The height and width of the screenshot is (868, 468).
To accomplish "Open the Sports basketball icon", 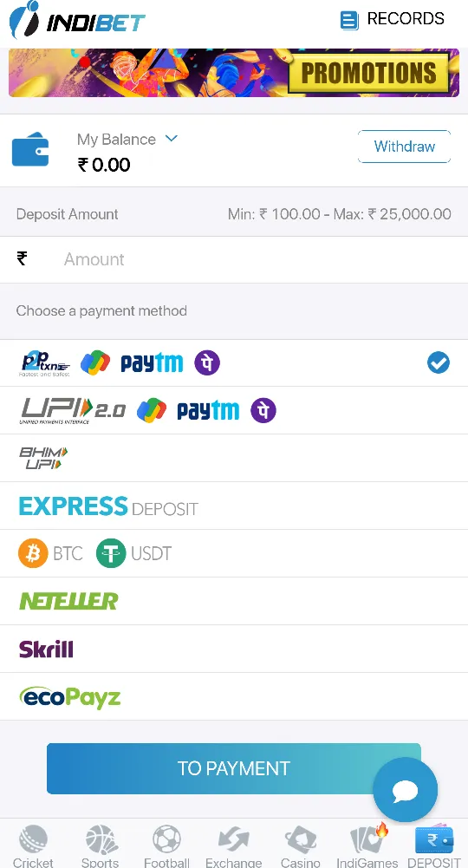I will (101, 839).
